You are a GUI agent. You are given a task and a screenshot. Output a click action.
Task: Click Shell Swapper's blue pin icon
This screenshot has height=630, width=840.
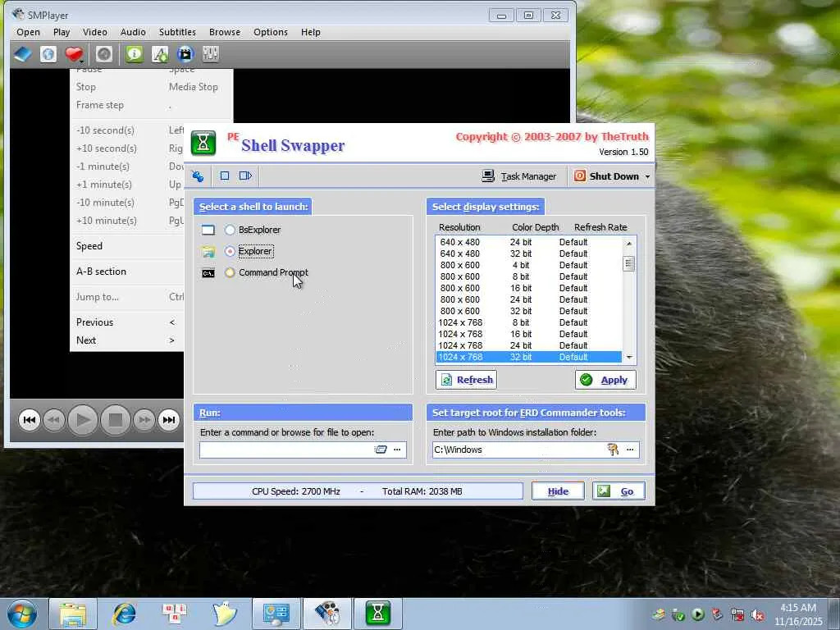[x=199, y=176]
